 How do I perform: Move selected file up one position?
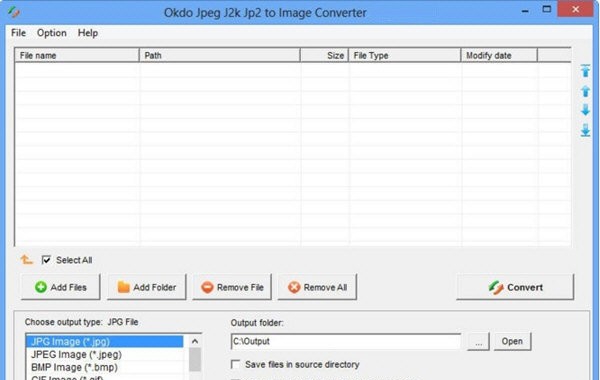585,91
